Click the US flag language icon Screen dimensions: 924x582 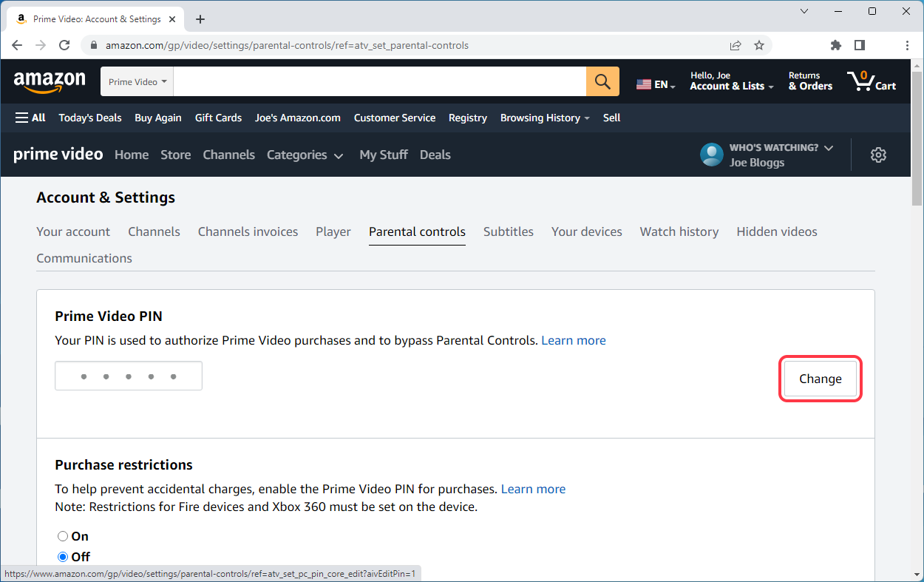tap(644, 84)
